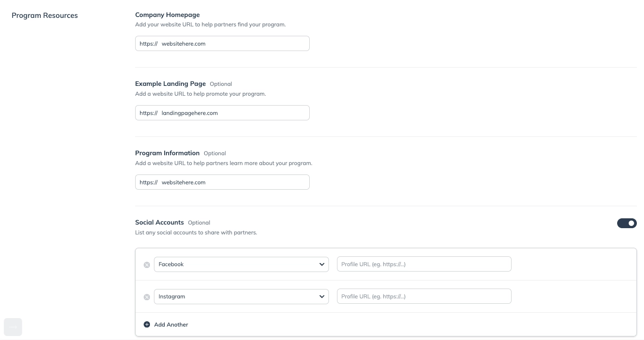The image size is (644, 340).
Task: Click the plus icon beside Add Another
Action: click(147, 324)
